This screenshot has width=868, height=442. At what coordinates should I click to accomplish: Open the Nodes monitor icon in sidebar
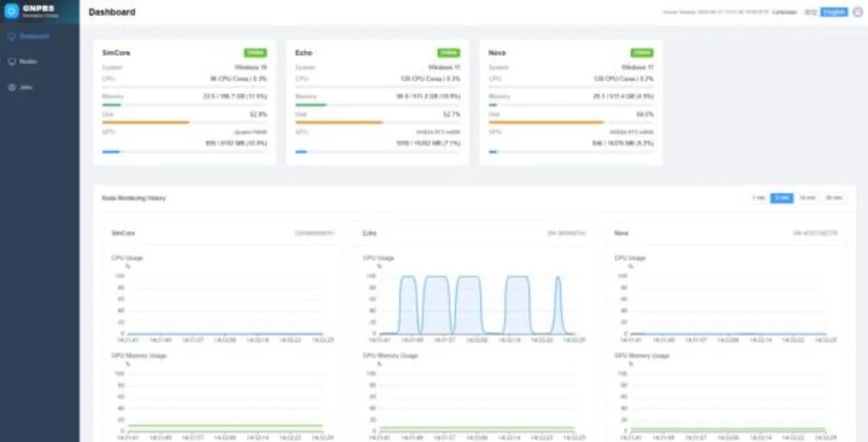11,62
